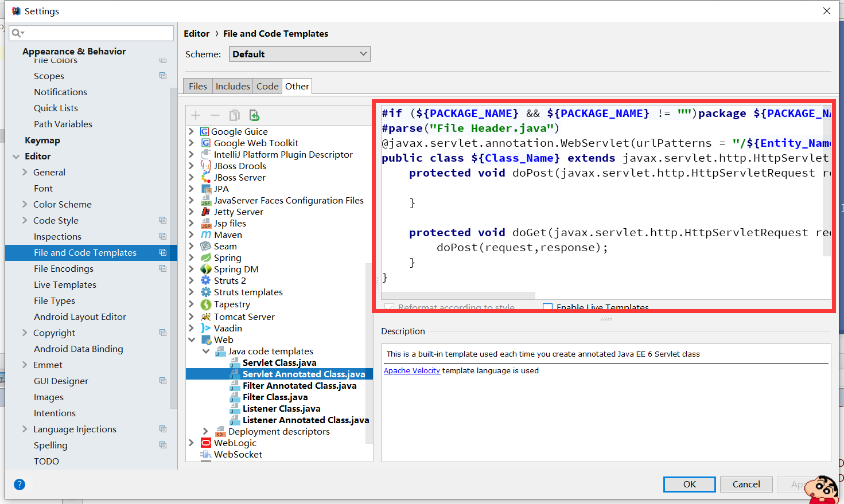Expand the Struts templates node

(x=192, y=292)
